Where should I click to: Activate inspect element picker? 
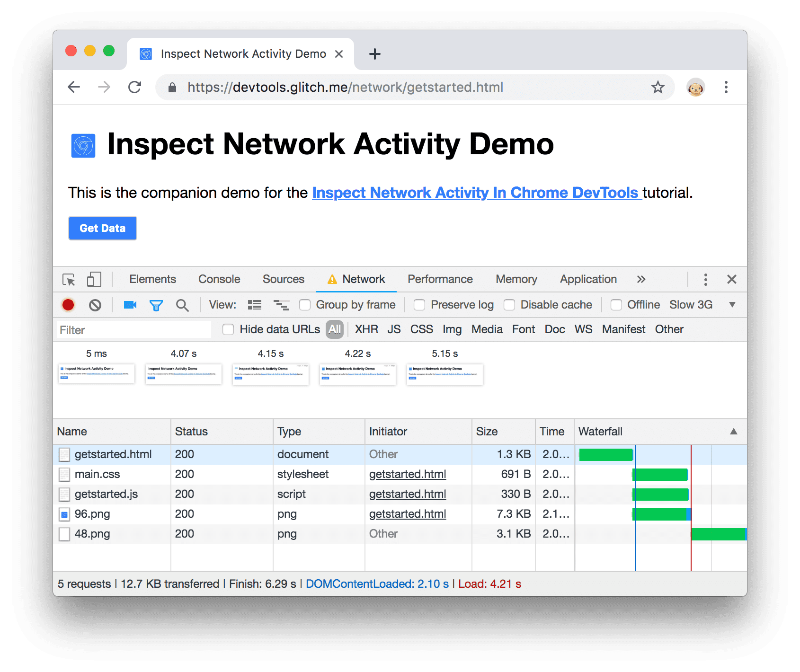pos(69,279)
